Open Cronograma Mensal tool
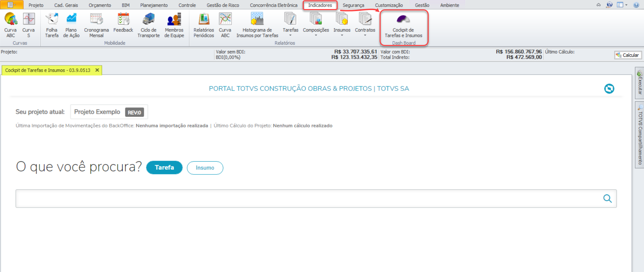Screen dimensions: 644x272 96,25
